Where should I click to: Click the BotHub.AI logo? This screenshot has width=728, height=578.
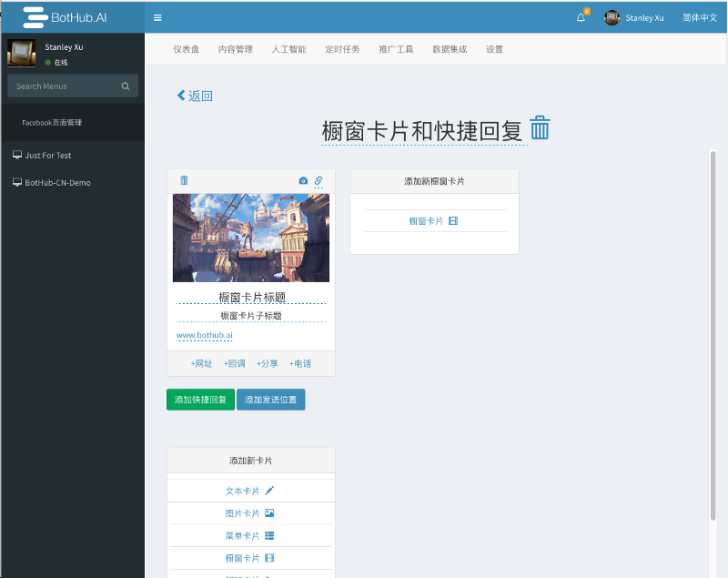(x=65, y=17)
